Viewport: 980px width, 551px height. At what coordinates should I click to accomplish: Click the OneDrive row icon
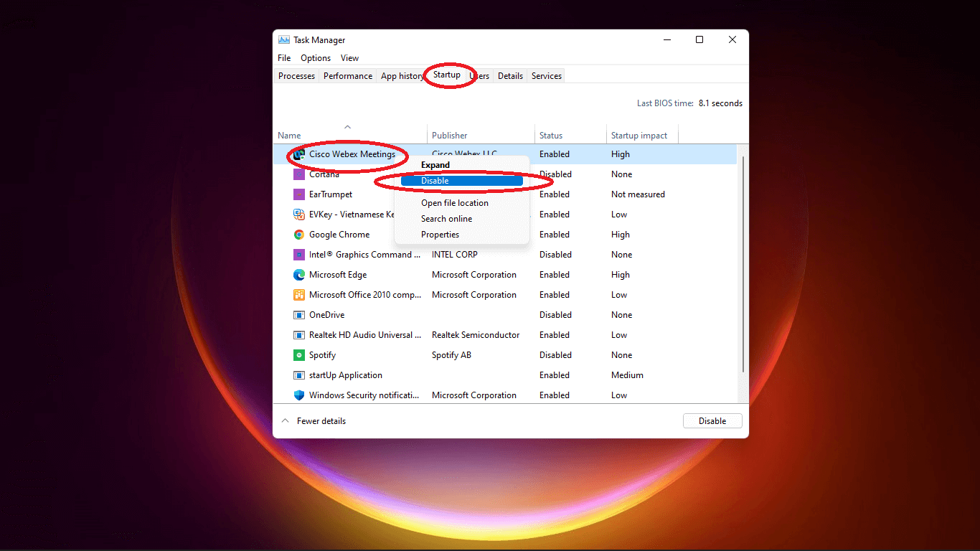(x=299, y=315)
